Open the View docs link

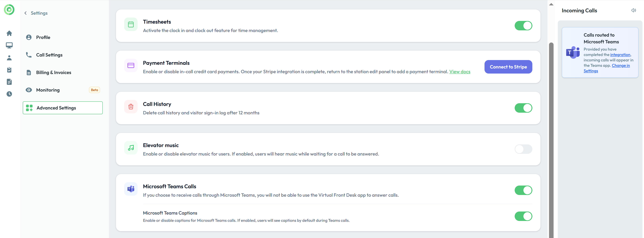coord(459,72)
